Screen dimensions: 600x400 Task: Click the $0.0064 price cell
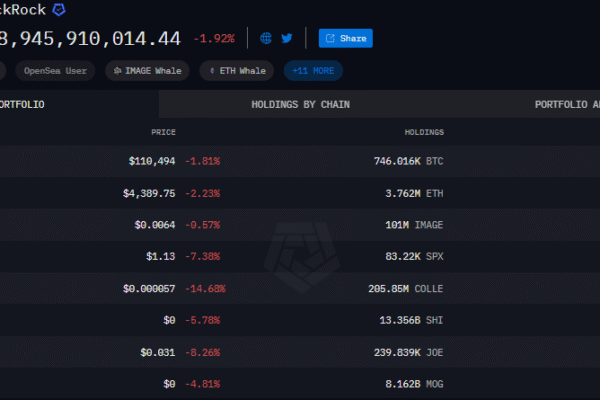click(155, 225)
